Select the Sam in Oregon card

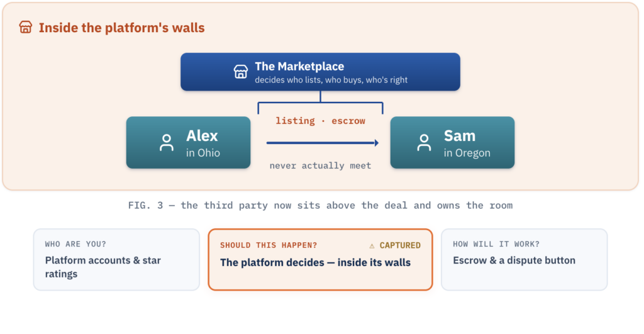452,143
